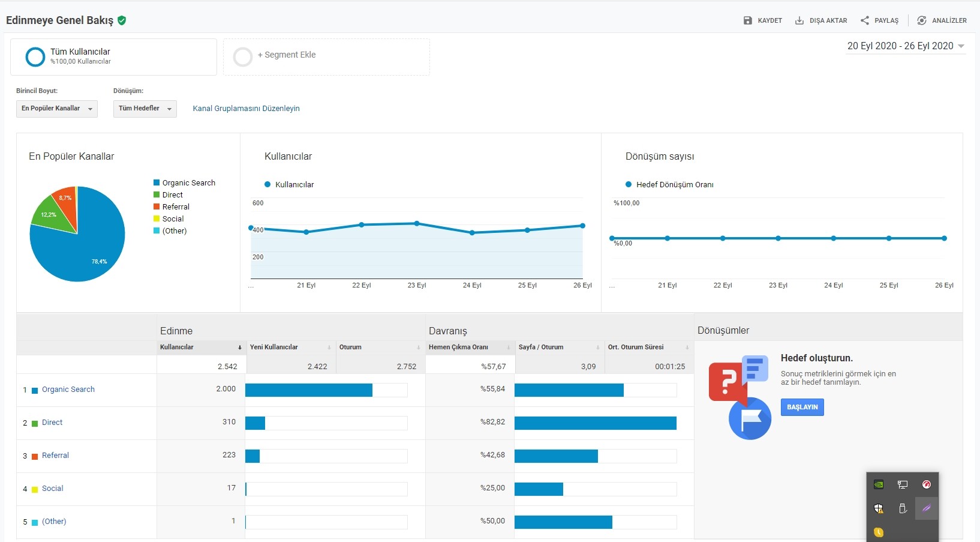Open Kanal Gruplamasını Düzenleyin link

(246, 109)
